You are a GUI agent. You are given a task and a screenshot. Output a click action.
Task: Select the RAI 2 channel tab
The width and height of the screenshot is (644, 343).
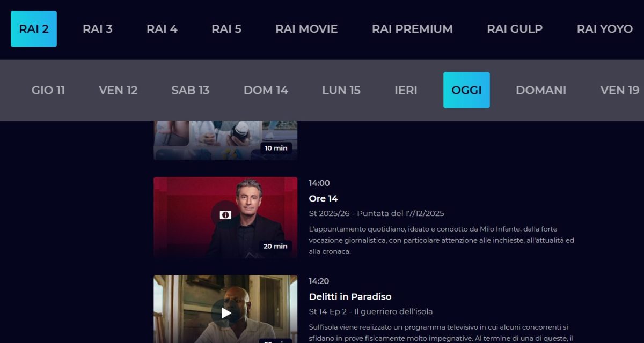pyautogui.click(x=34, y=29)
